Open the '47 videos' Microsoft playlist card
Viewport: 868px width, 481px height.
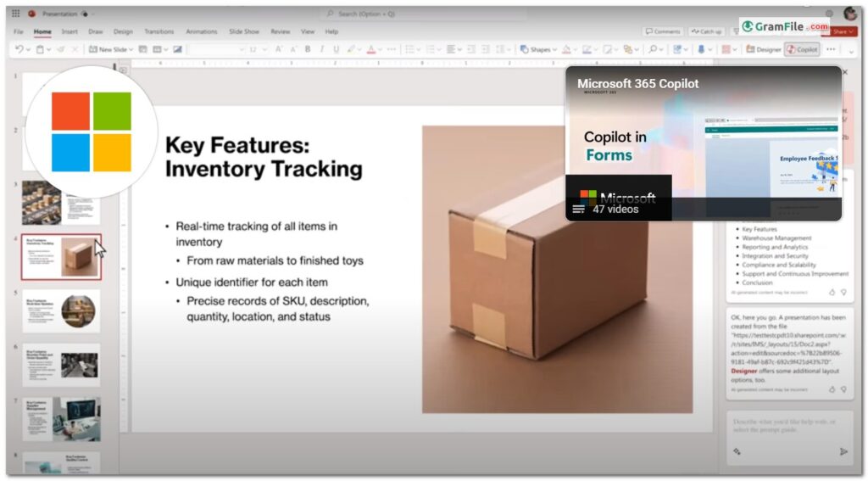point(703,143)
